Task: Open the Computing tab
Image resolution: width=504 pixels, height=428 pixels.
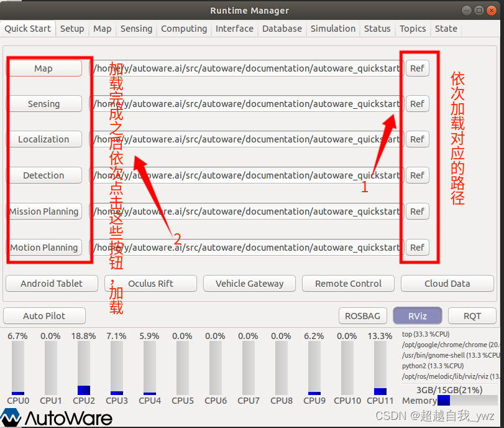Action: coord(184,29)
